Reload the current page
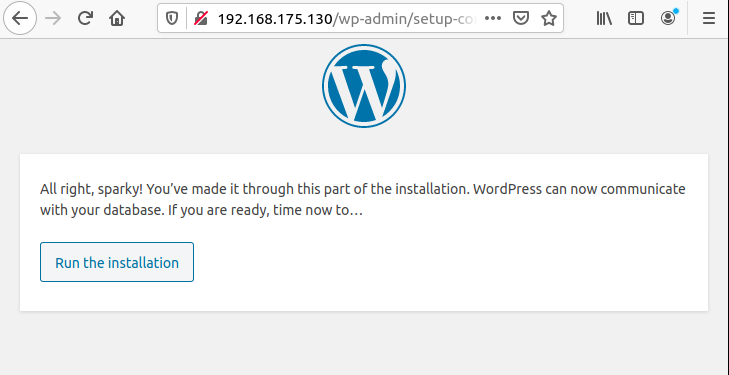The height and width of the screenshot is (375, 729). tap(85, 18)
